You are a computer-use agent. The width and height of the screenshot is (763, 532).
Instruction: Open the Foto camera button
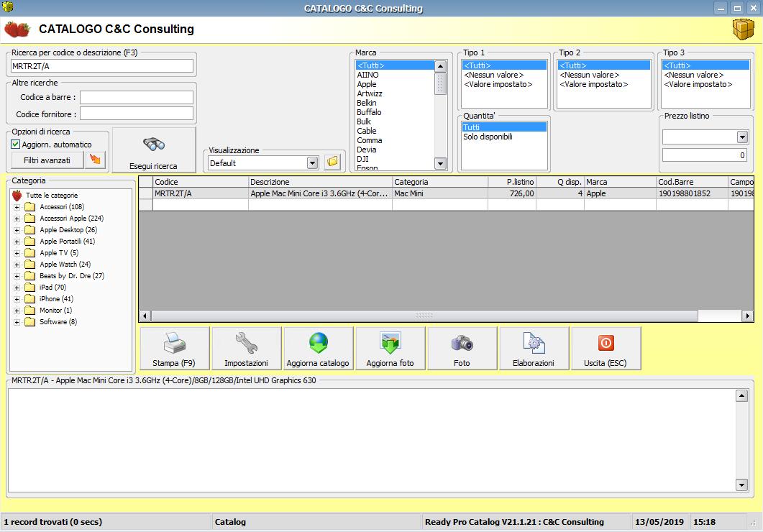pyautogui.click(x=462, y=348)
